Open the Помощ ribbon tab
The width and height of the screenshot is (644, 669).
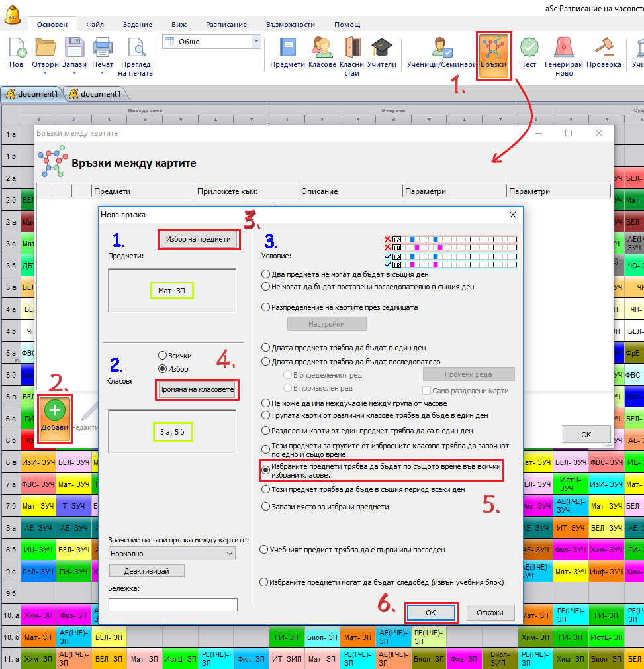[347, 25]
